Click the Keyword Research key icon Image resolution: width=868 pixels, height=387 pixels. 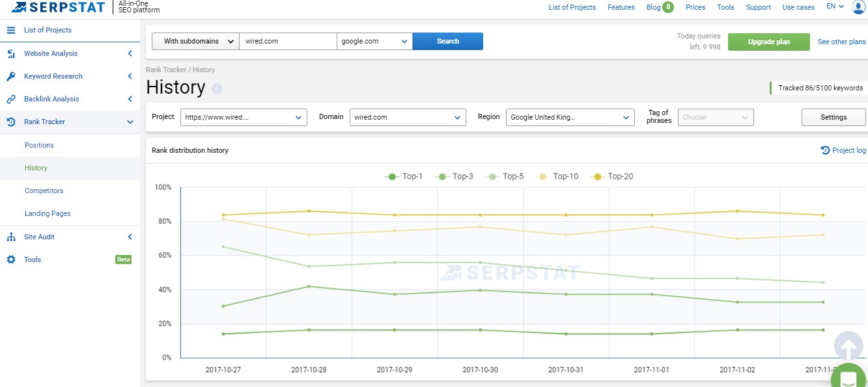pyautogui.click(x=11, y=76)
